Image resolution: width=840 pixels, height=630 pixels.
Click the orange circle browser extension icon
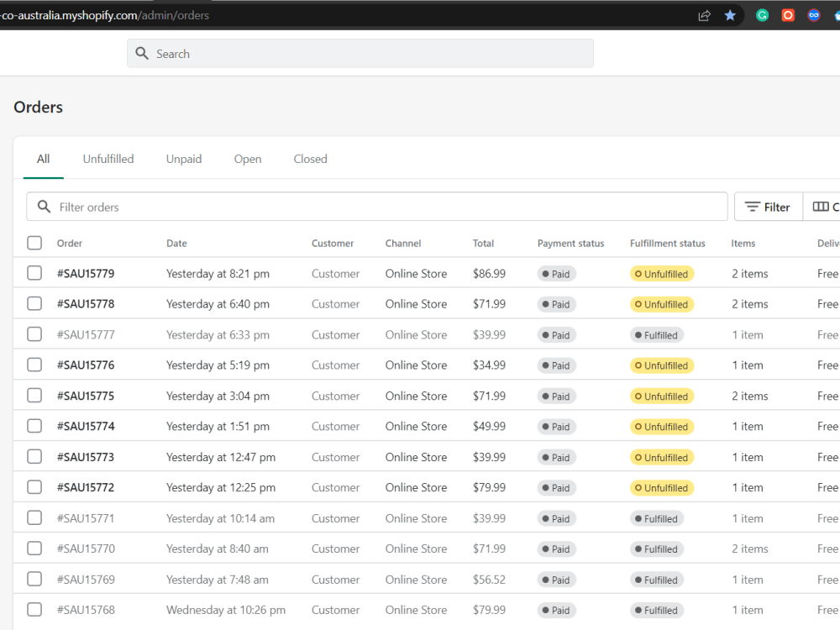pos(788,14)
